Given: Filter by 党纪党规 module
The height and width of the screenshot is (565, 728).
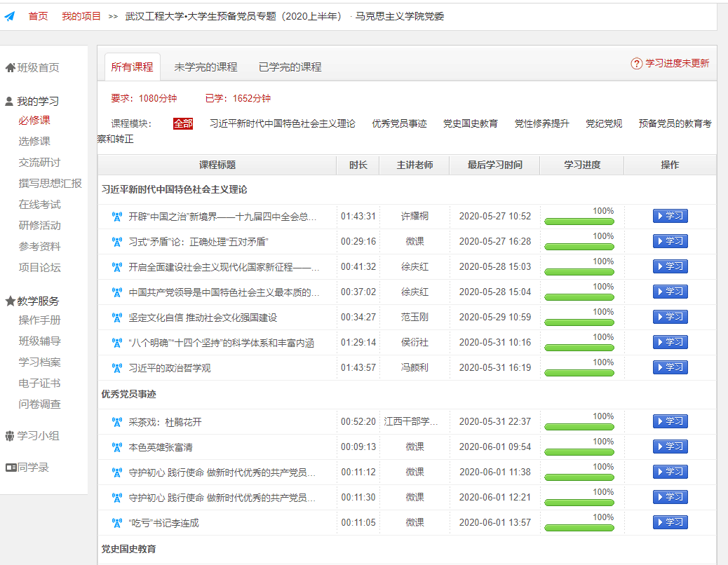Looking at the screenshot, I should (604, 123).
